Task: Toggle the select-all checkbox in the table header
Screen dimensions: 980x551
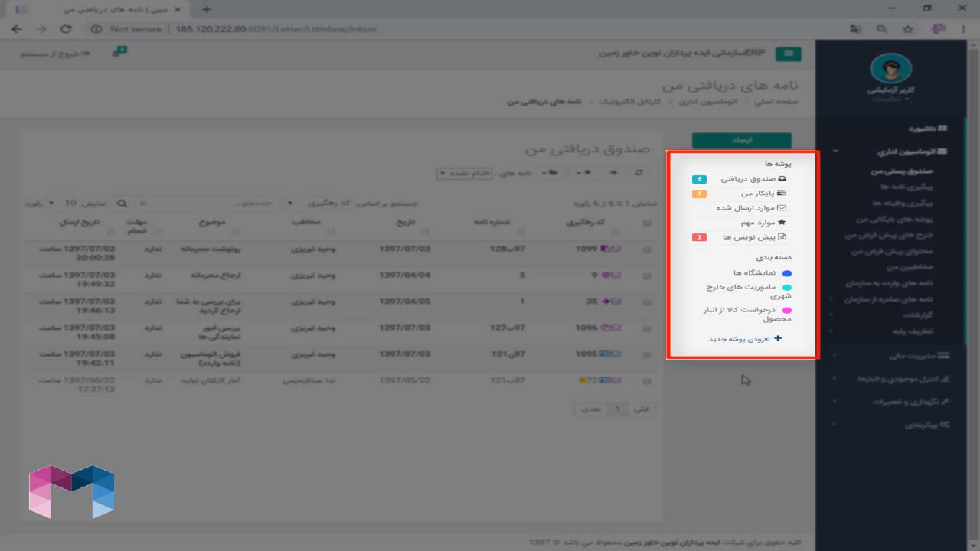Action: point(647,223)
